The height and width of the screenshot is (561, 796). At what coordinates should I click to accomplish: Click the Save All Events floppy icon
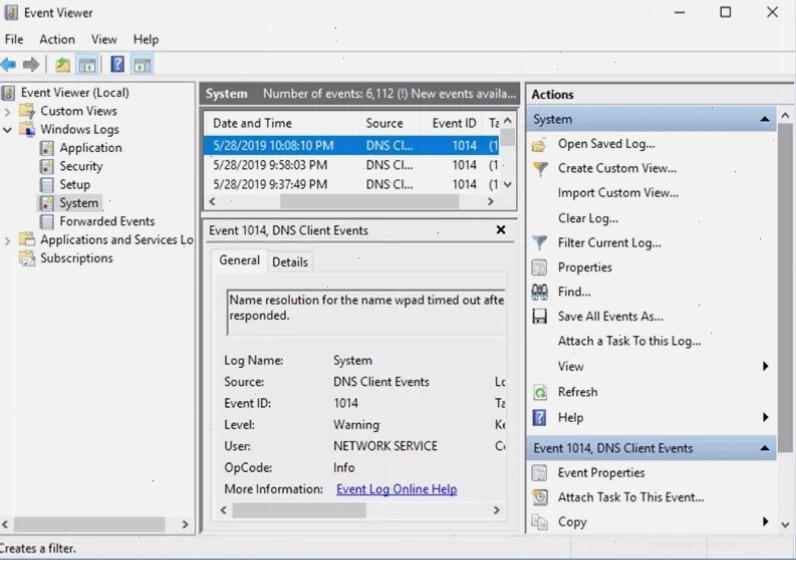point(539,316)
